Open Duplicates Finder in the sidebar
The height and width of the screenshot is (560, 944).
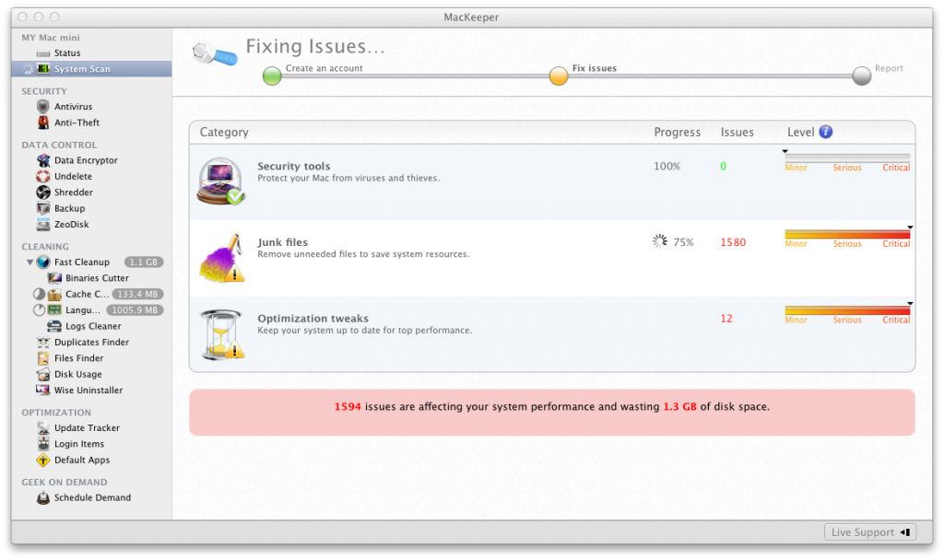(x=91, y=343)
